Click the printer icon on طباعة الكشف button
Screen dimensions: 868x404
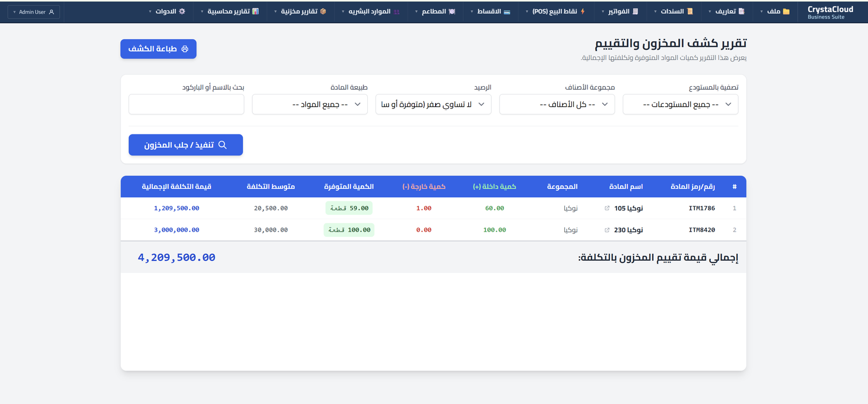(185, 49)
